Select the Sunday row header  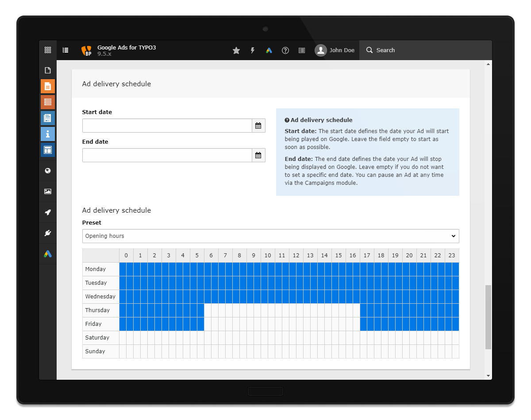[101, 351]
